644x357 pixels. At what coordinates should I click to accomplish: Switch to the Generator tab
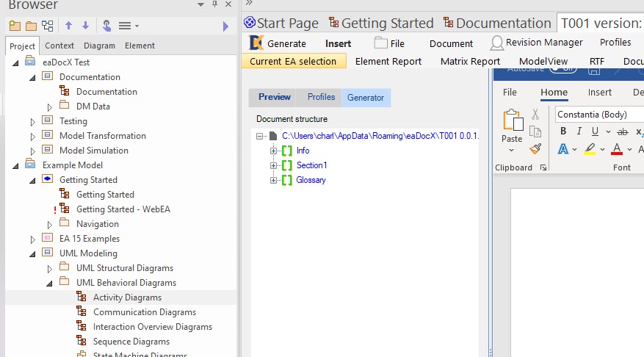366,98
